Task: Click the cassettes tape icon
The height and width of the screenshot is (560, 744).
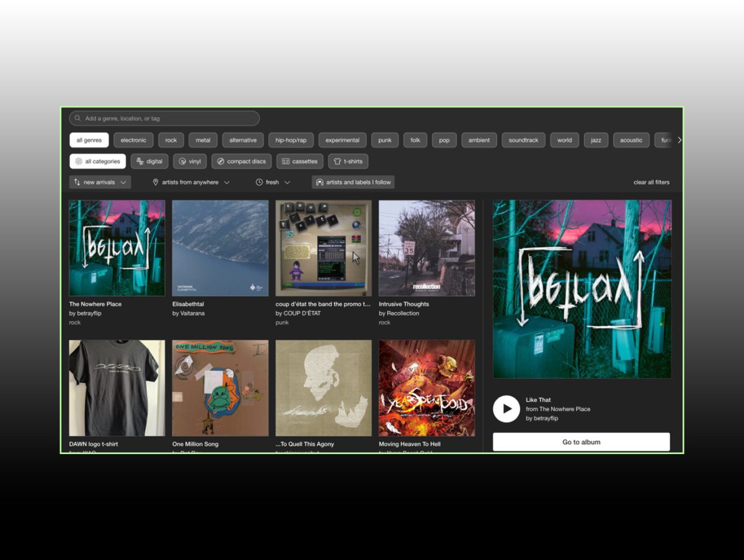Action: coord(286,161)
